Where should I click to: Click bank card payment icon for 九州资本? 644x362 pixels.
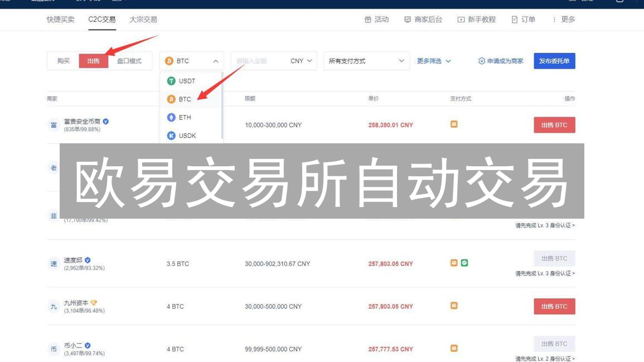pos(454,306)
